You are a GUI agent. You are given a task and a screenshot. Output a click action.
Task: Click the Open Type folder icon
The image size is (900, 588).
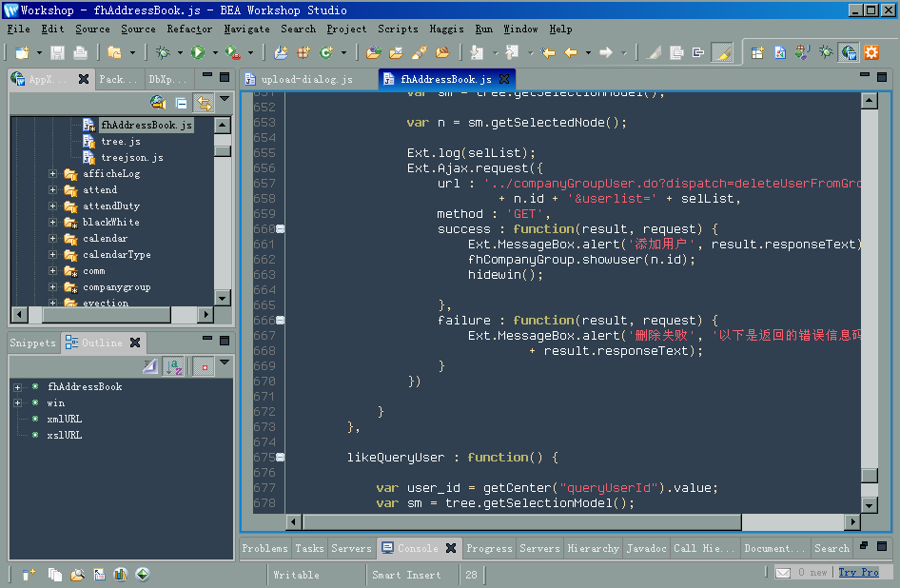374,53
